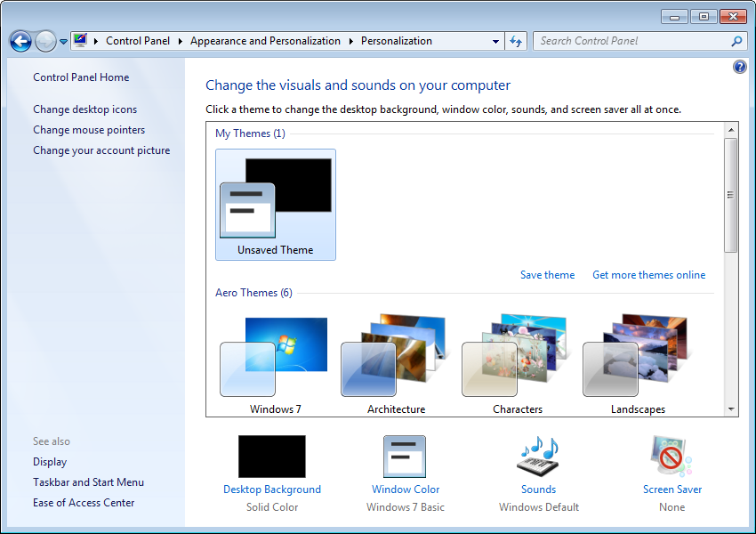
Task: Select Appearance and Personalization breadcrumb
Action: pyautogui.click(x=265, y=41)
